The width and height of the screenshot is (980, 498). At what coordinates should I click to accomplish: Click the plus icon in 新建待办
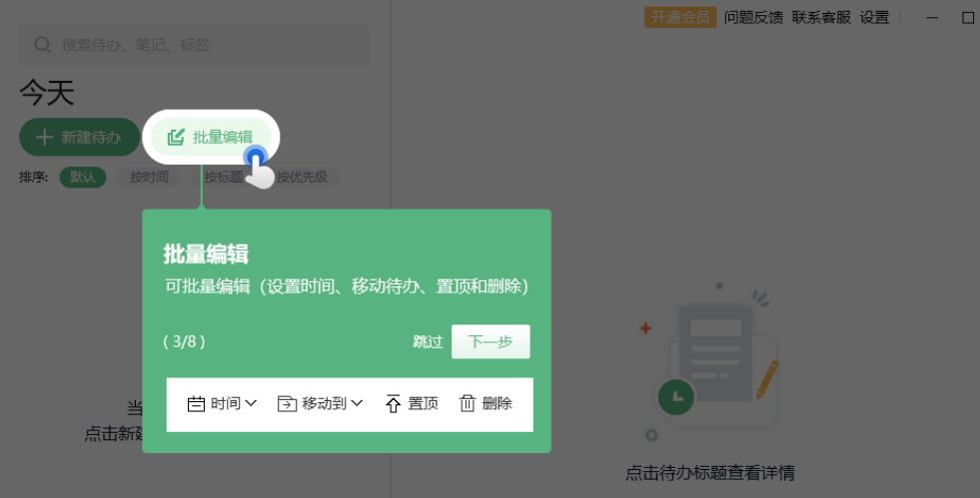click(44, 138)
